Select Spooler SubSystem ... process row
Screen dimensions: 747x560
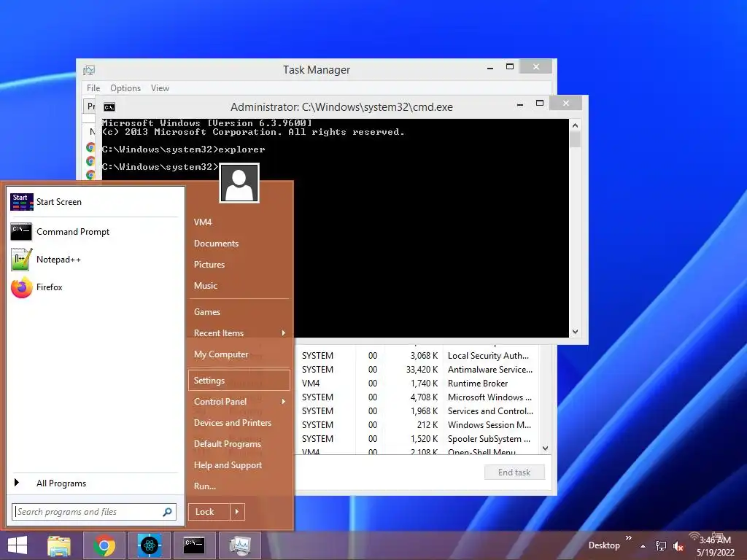tap(417, 438)
